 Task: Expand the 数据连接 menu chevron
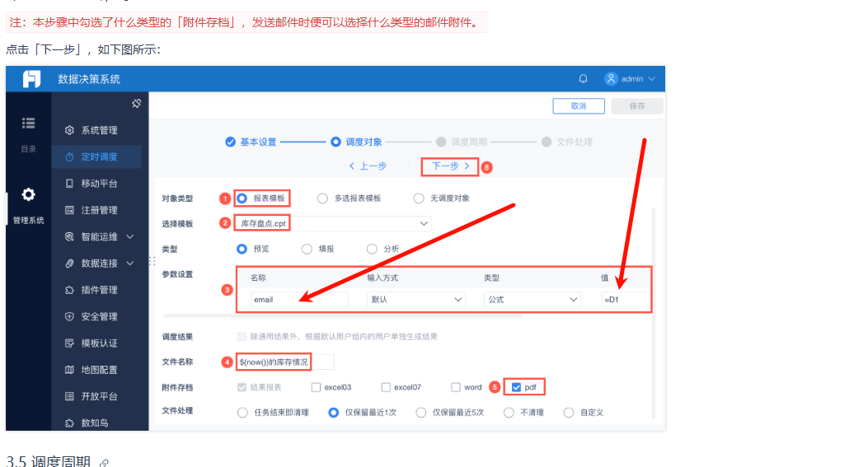(130, 264)
